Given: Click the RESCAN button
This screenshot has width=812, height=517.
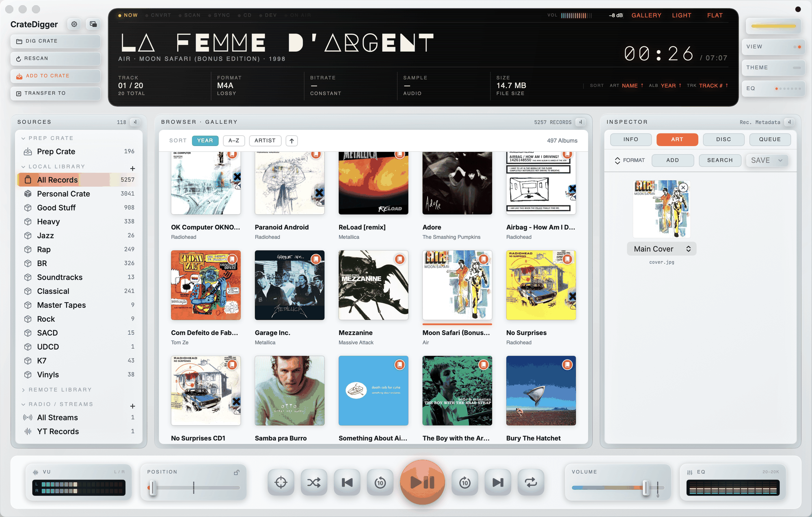Looking at the screenshot, I should click(x=56, y=59).
